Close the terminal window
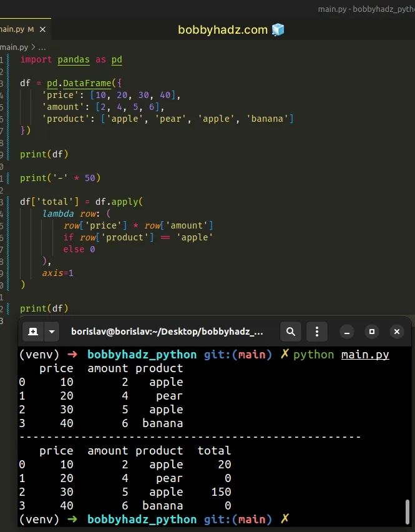The height and width of the screenshot is (532, 415). coord(397,332)
